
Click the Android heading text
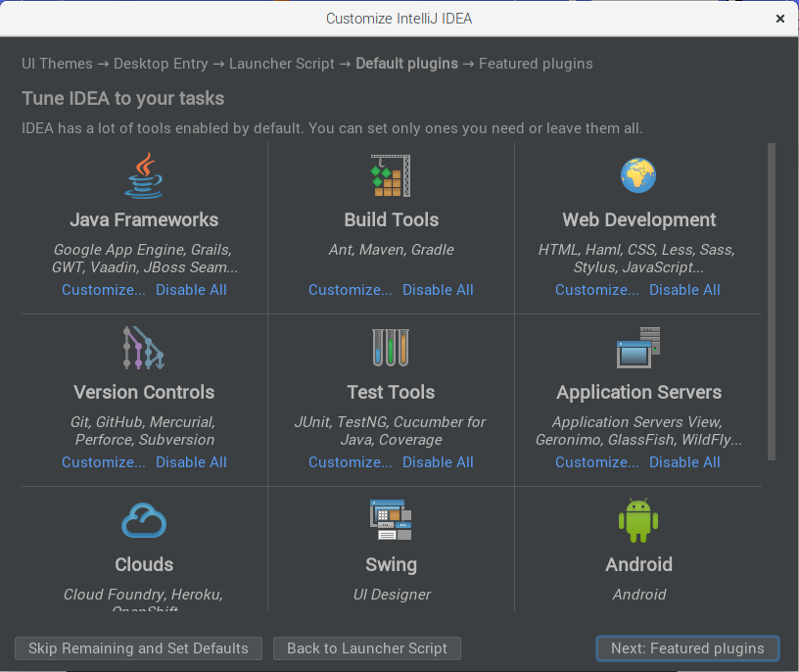pos(638,564)
